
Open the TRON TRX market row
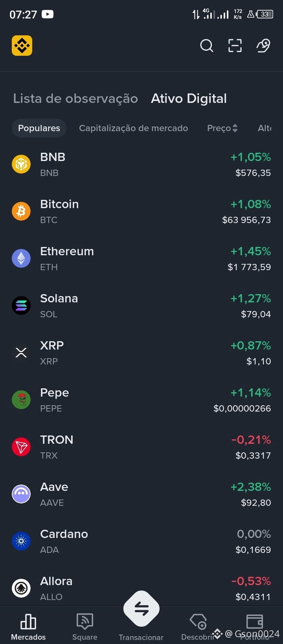141,447
